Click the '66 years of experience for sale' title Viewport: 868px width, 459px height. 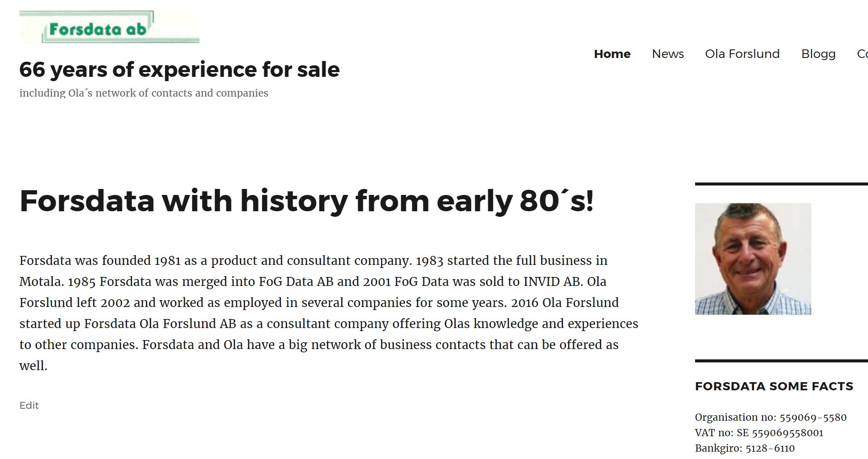coord(179,70)
